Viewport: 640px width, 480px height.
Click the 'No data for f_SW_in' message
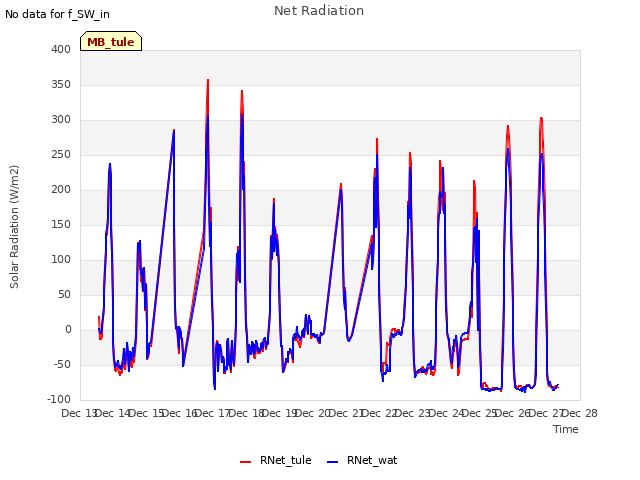pyautogui.click(x=57, y=14)
